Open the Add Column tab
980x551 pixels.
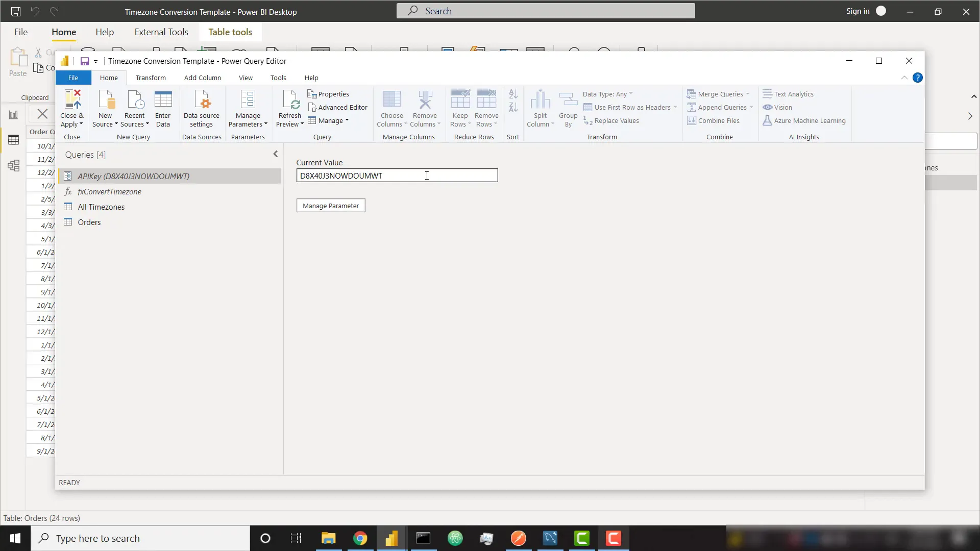[x=202, y=78]
